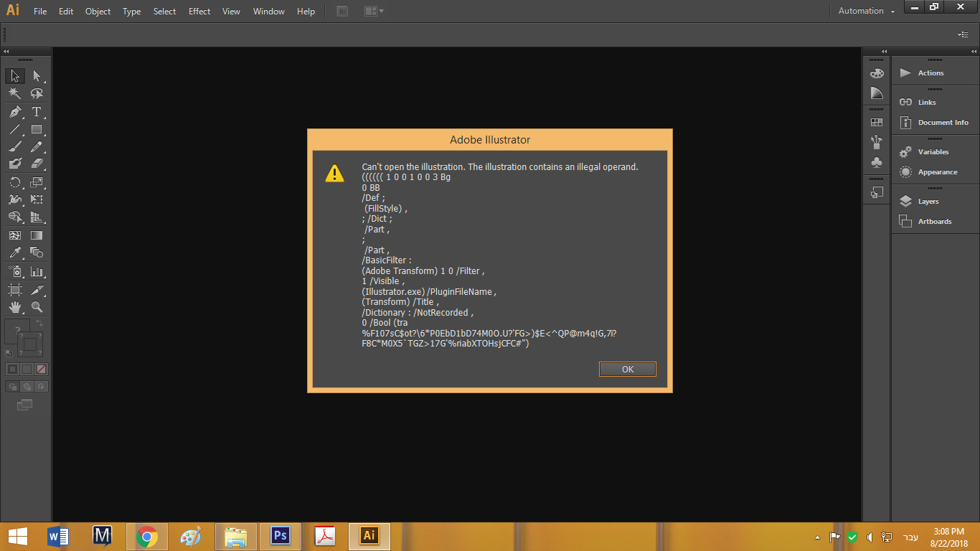Image resolution: width=980 pixels, height=551 pixels.
Task: Pick the Rectangle tool
Action: (37, 130)
